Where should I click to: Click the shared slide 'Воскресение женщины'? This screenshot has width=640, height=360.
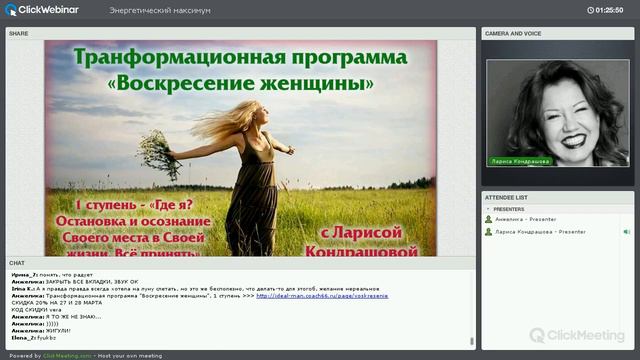coord(240,148)
